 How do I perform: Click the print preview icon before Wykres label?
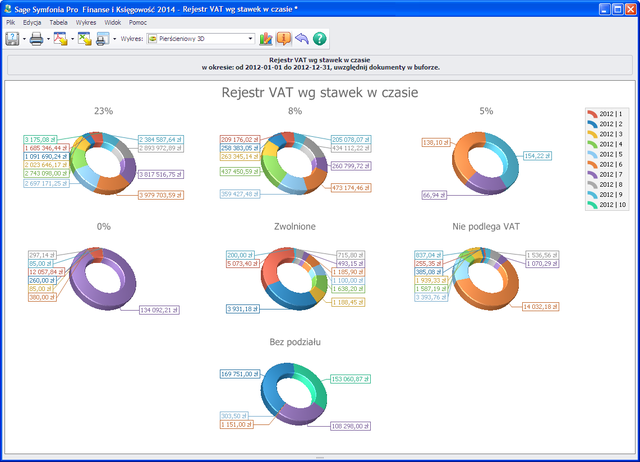(x=102, y=39)
